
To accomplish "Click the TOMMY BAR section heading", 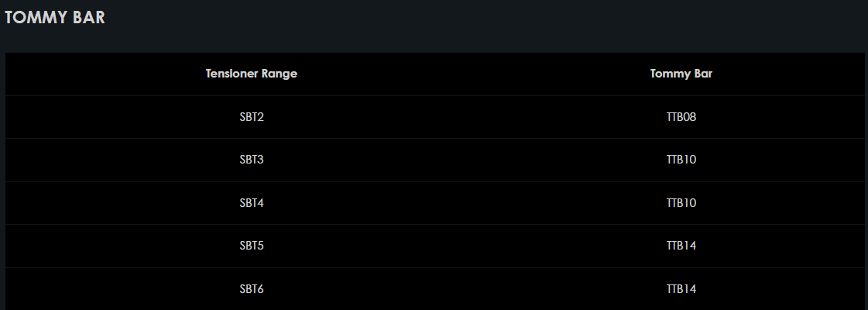I will coord(55,19).
